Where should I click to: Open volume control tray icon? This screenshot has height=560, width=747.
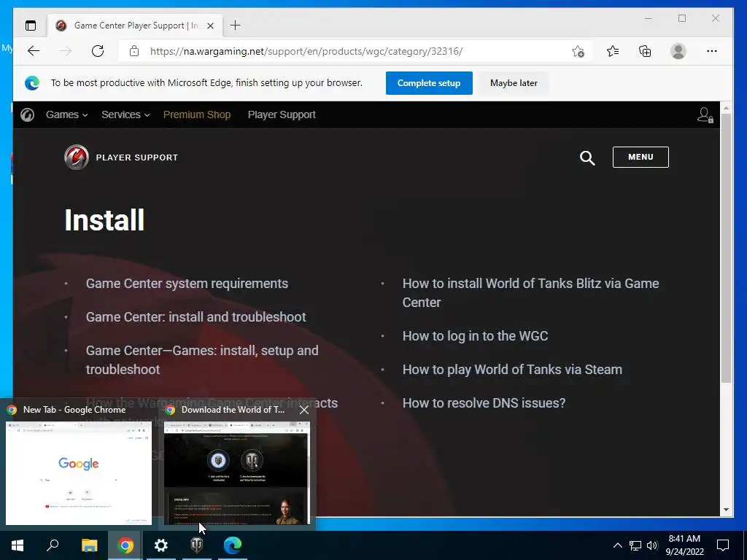pyautogui.click(x=652, y=545)
